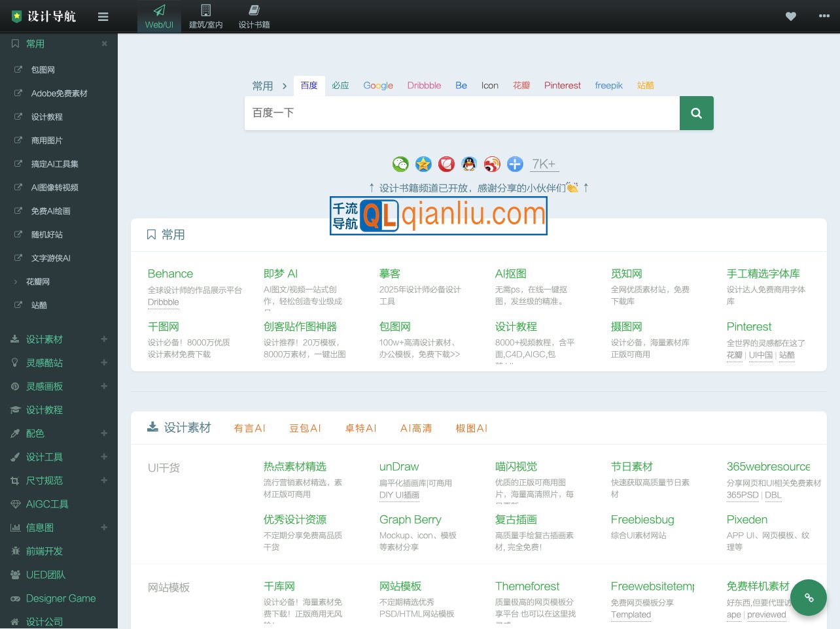Share the page via WeChat icon
Image resolution: width=840 pixels, height=629 pixels.
coord(400,164)
